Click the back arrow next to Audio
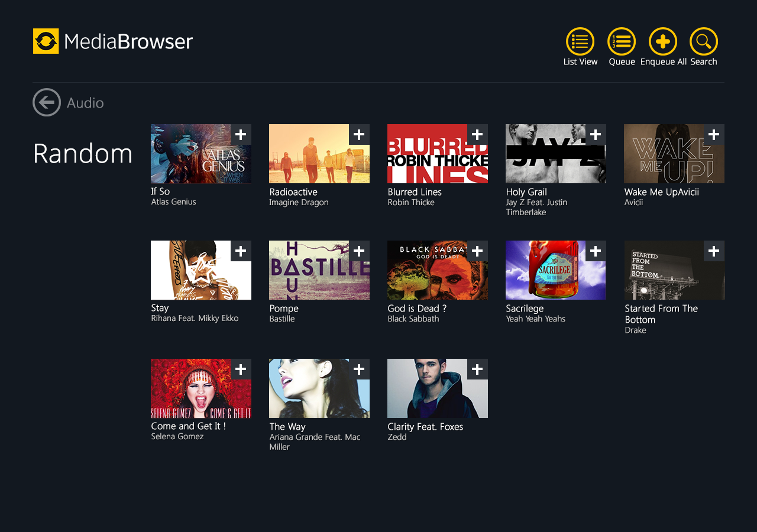 coord(47,102)
